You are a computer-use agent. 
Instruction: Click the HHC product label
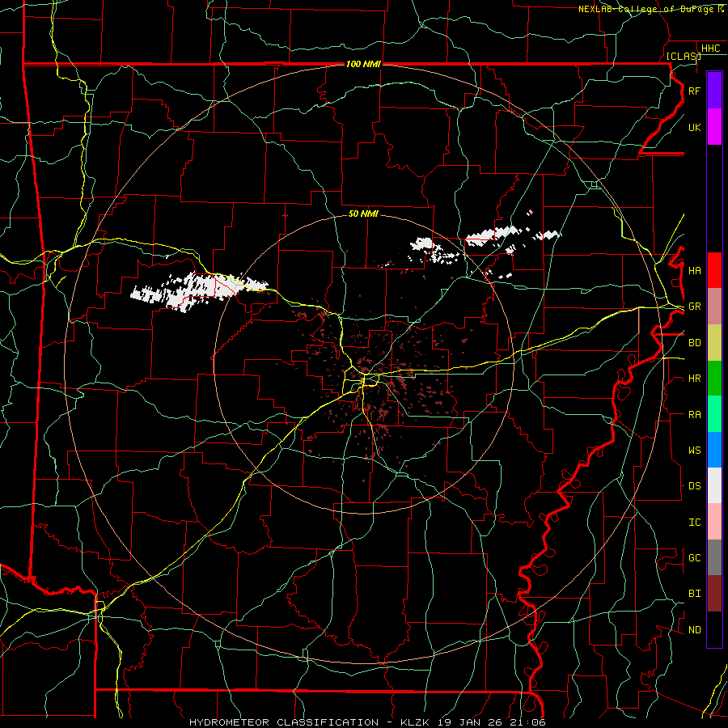pos(710,49)
